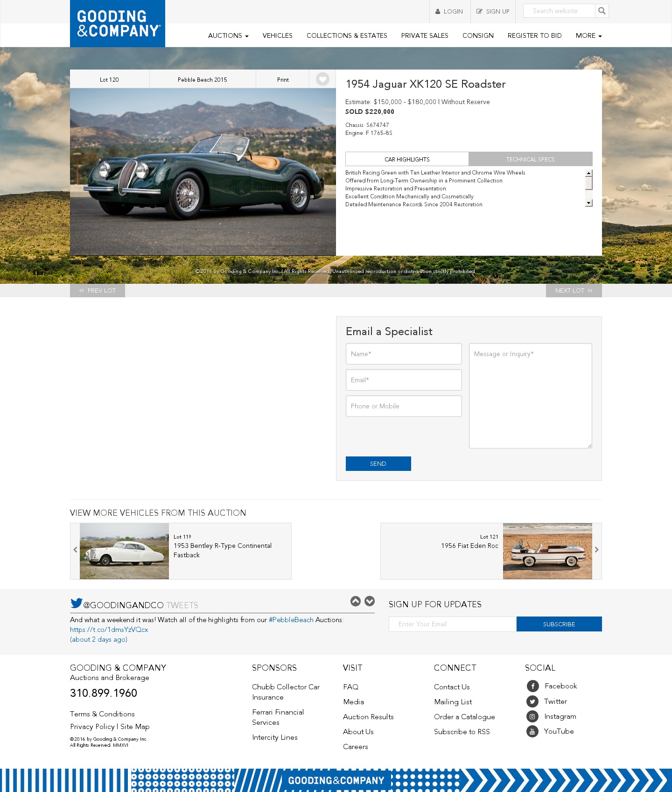Open the t.co tweet link

point(109,630)
